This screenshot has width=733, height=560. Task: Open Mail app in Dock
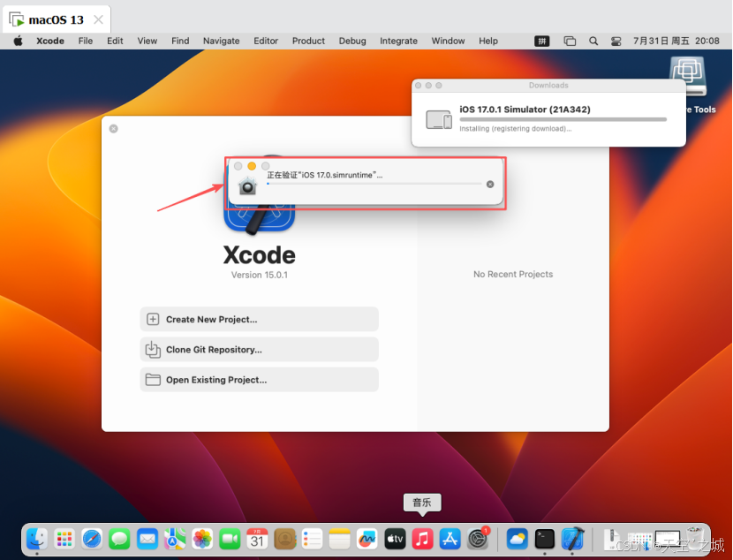pyautogui.click(x=147, y=539)
